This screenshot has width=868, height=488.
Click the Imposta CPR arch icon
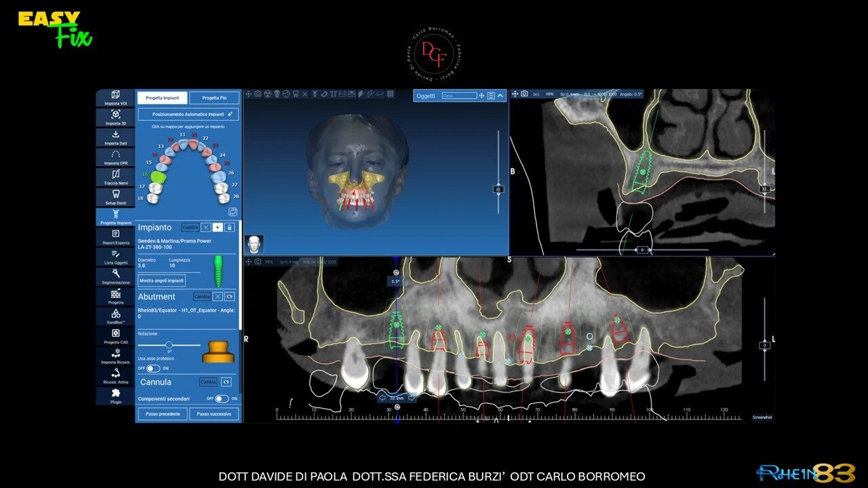click(x=115, y=157)
